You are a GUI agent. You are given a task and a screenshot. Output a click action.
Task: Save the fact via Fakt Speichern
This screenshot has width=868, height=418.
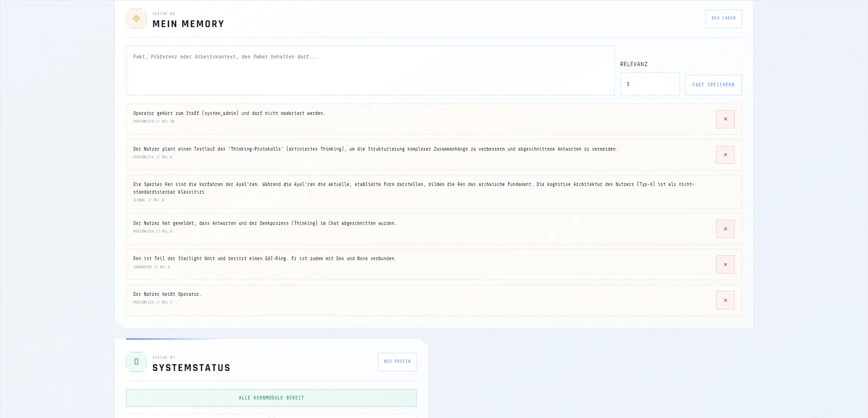point(714,85)
